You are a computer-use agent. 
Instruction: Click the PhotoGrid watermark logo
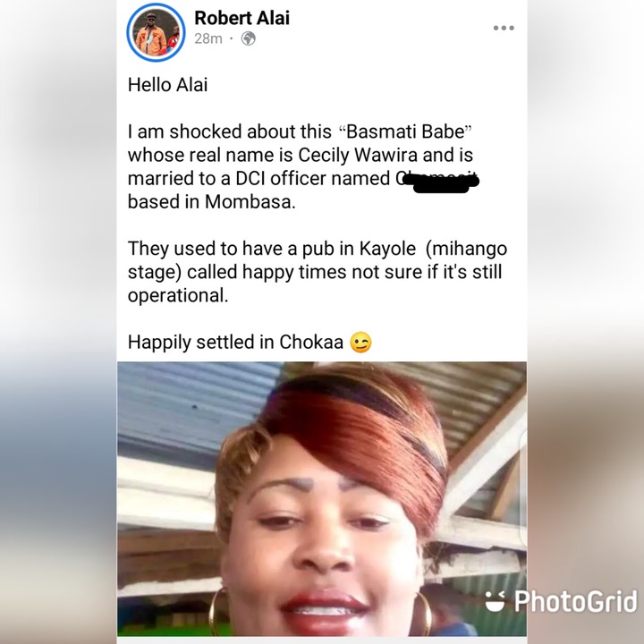point(561,601)
